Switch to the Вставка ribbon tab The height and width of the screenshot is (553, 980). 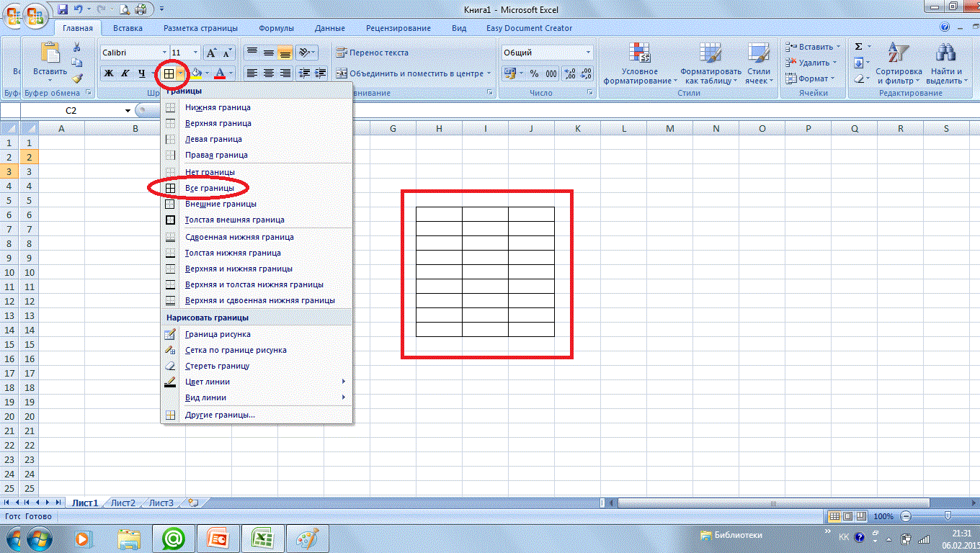click(128, 28)
